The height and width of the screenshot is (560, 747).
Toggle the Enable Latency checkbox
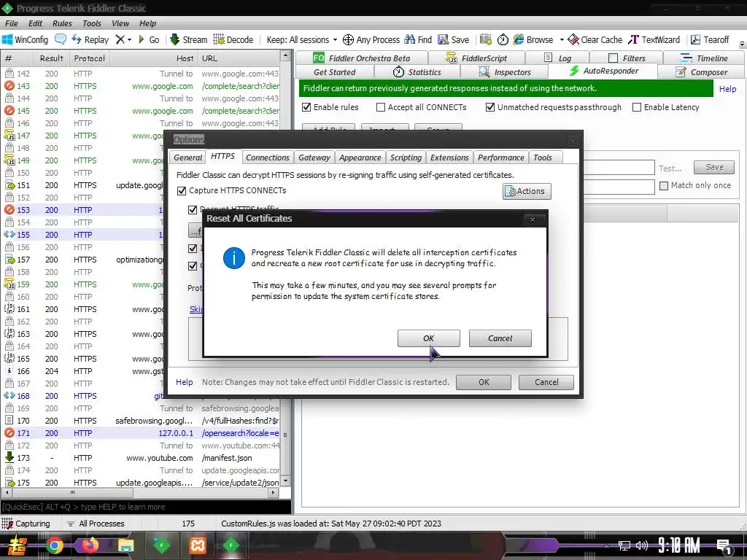click(x=637, y=107)
